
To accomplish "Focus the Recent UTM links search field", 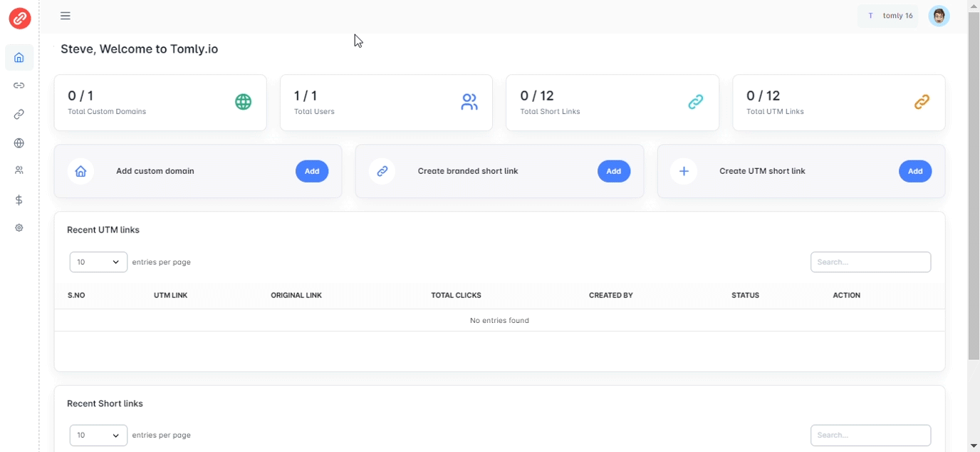I will (870, 262).
